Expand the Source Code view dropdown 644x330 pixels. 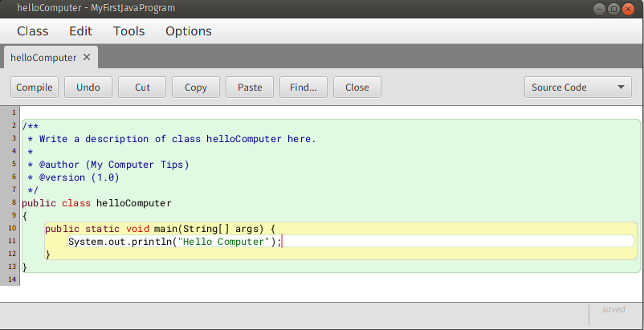coord(578,88)
